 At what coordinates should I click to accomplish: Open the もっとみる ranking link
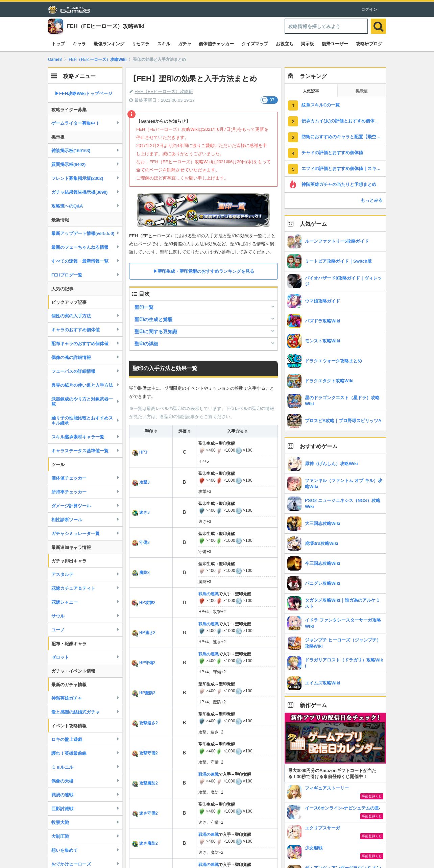click(x=372, y=200)
